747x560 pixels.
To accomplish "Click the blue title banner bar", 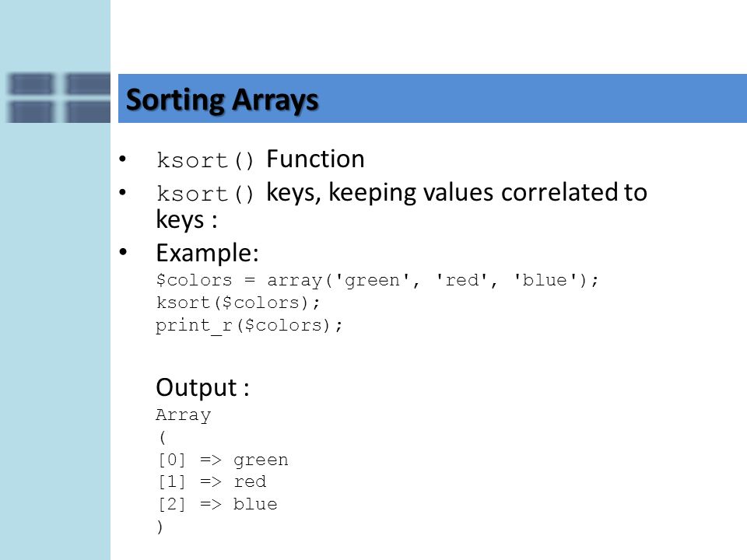I will tap(432, 98).
